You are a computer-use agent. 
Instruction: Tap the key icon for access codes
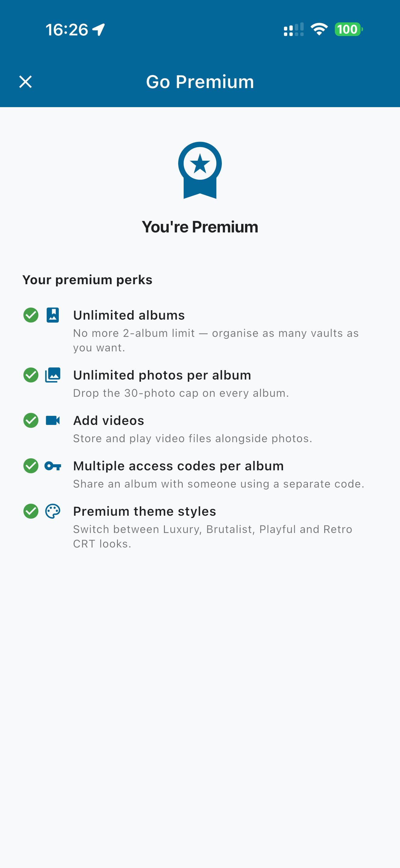pyautogui.click(x=53, y=466)
